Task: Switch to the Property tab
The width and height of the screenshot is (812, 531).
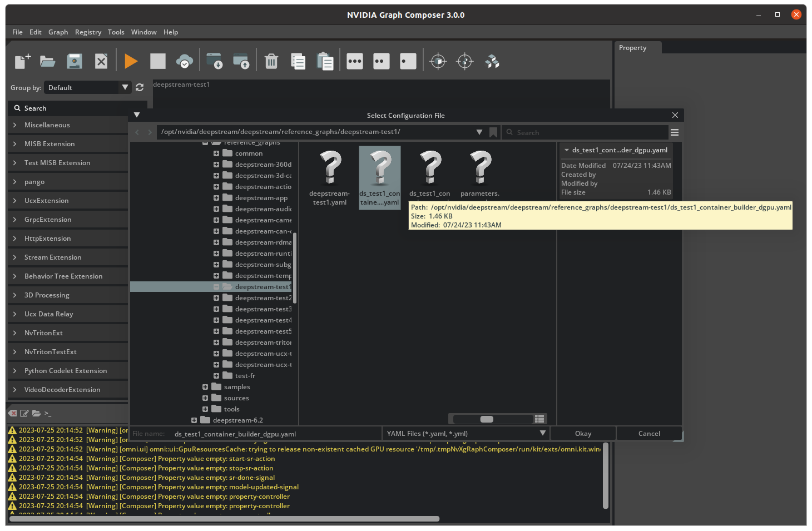Action: coord(638,48)
